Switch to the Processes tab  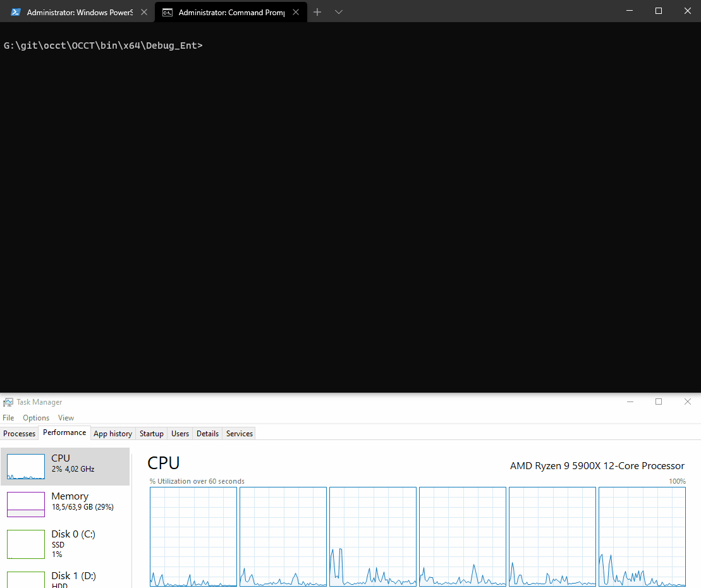pyautogui.click(x=20, y=434)
